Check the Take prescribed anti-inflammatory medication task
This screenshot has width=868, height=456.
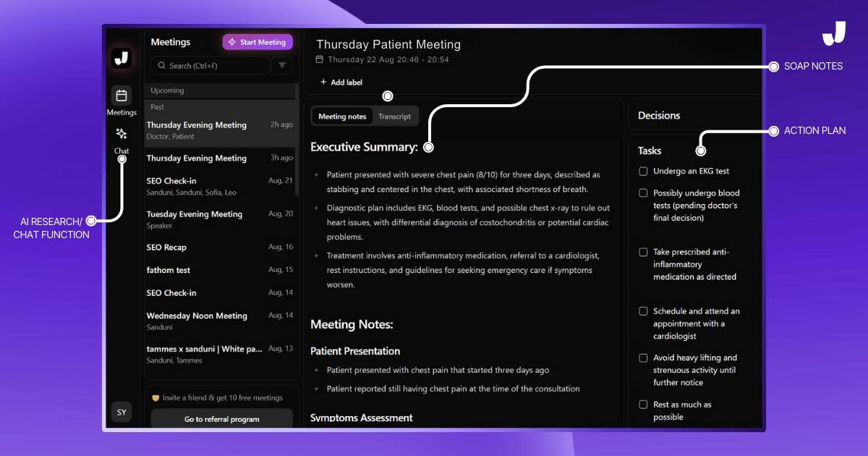(643, 252)
